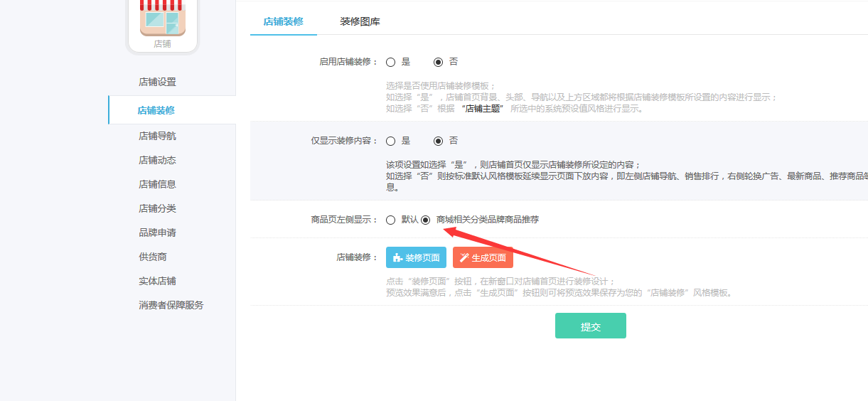The image size is (868, 401).
Task: Choose 商城相关分类品牌商品推荐 option
Action: [425, 220]
